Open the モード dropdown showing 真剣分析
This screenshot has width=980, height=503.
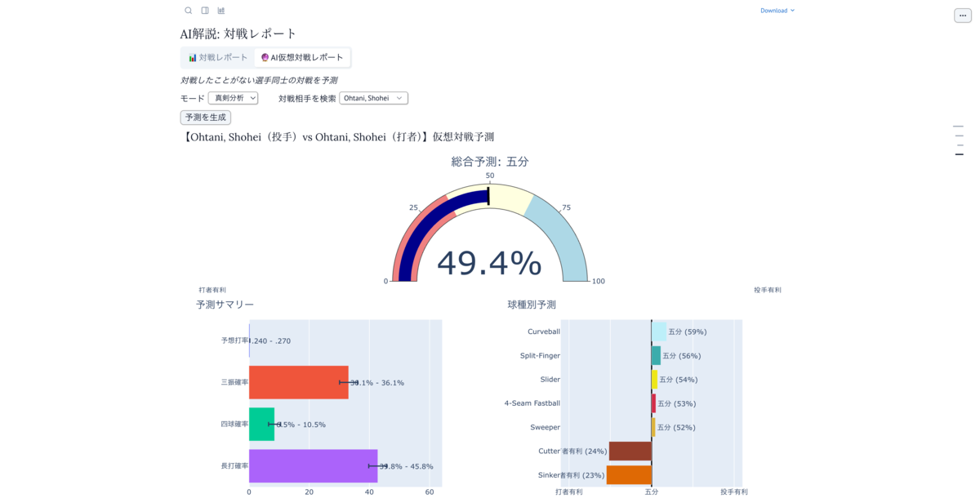tap(233, 98)
